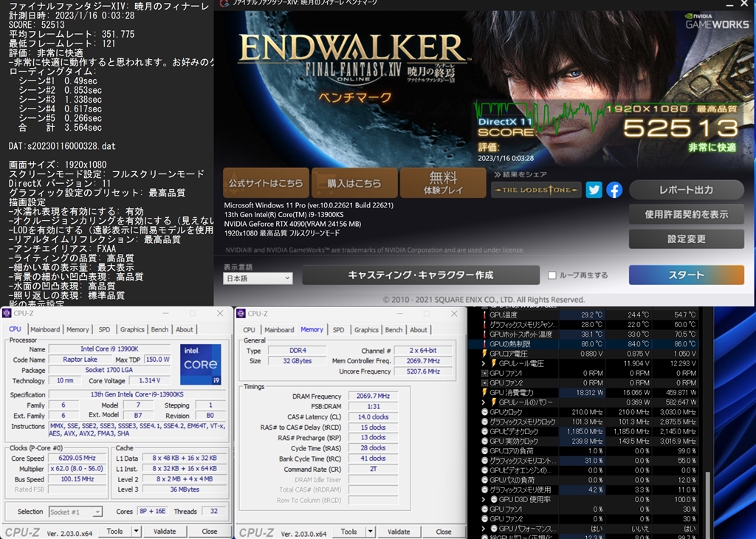Click GPU 実効クロック clock icon
Screen dimensions: 756x539
(484, 441)
